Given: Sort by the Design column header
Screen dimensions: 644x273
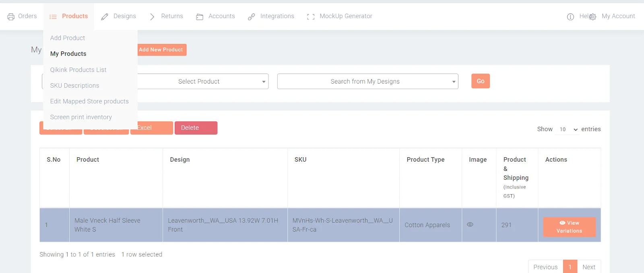Looking at the screenshot, I should point(225,178).
